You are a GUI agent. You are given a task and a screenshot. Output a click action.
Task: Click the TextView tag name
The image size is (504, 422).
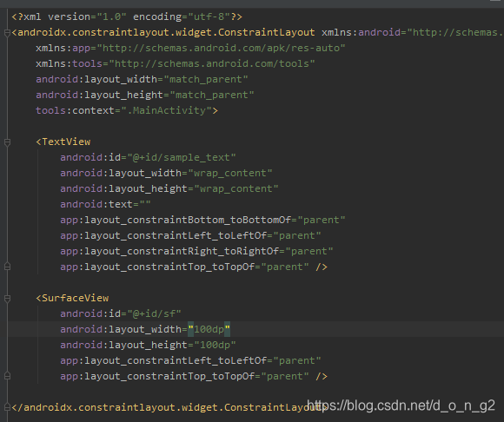[x=66, y=142]
